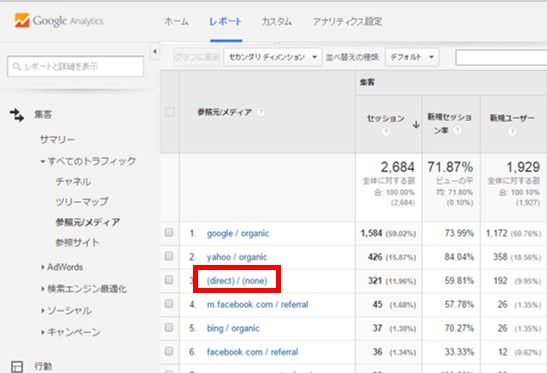
Task: Click the 集客 sidebar heading
Action: (x=43, y=114)
